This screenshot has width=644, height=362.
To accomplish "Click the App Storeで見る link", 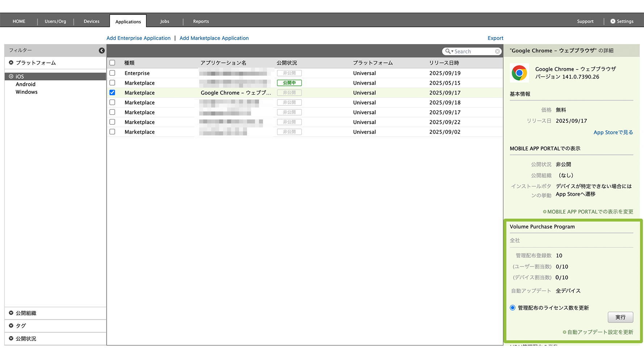I will (613, 132).
